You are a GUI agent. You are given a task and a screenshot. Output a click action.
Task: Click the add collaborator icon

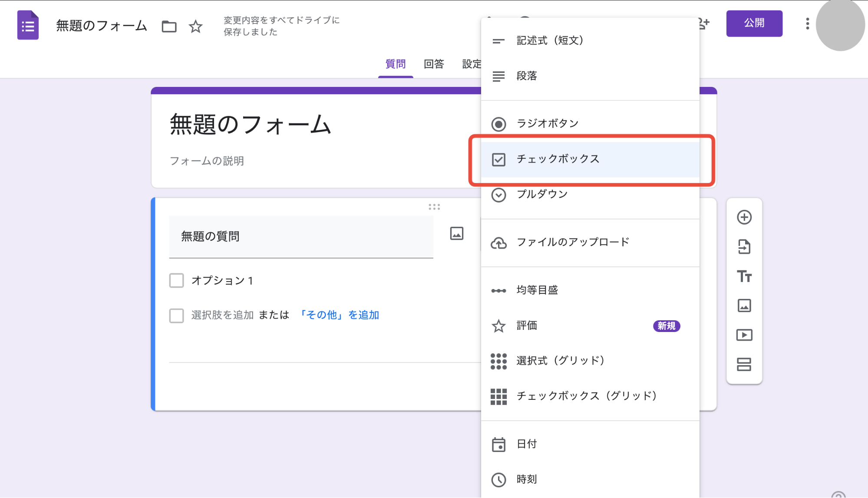point(704,23)
